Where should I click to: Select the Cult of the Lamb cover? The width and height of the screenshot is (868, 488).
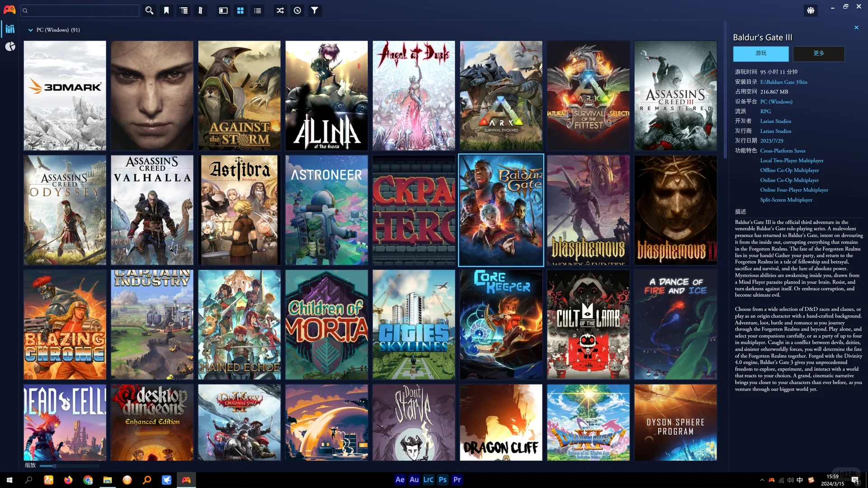click(x=588, y=324)
